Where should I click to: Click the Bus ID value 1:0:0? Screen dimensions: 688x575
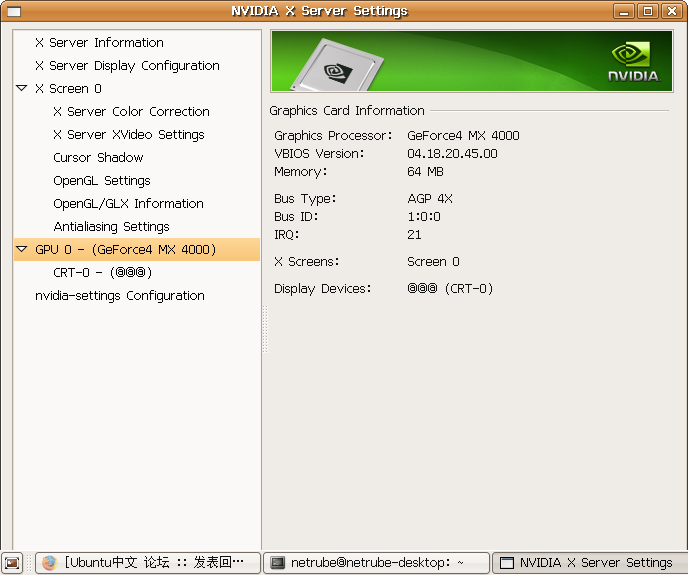click(x=424, y=217)
